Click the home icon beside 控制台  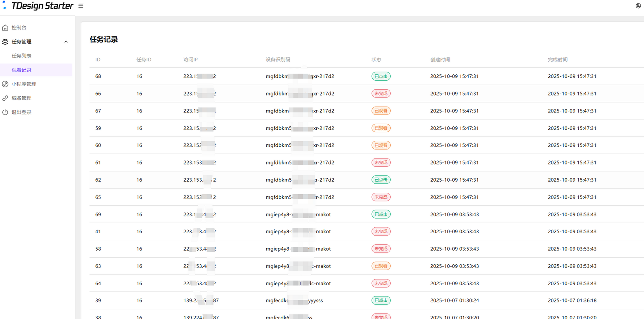[x=5, y=28]
